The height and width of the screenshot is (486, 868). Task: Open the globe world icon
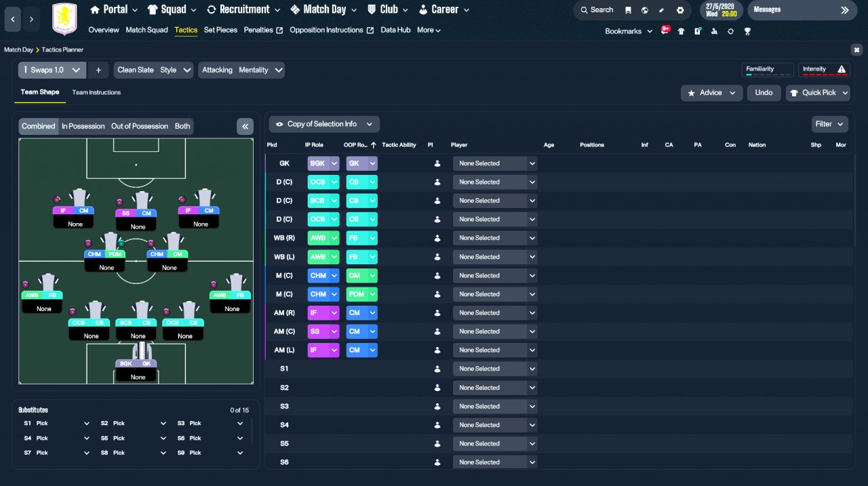coord(645,10)
